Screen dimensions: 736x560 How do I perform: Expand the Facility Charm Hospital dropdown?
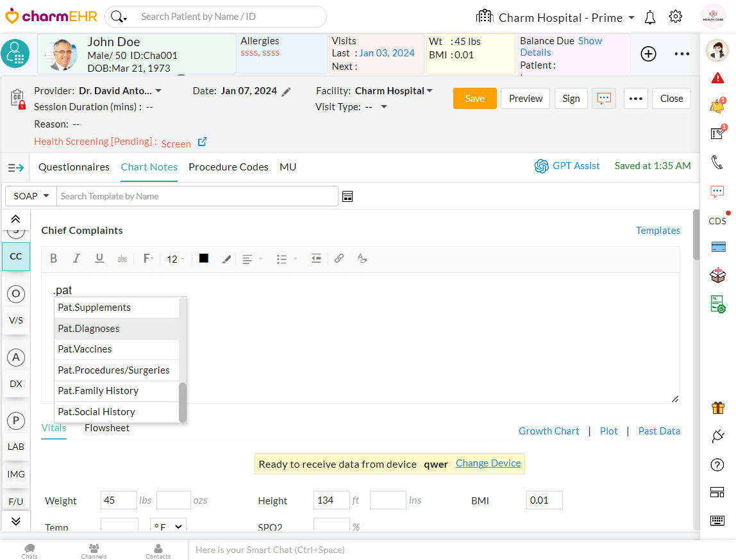tap(430, 91)
